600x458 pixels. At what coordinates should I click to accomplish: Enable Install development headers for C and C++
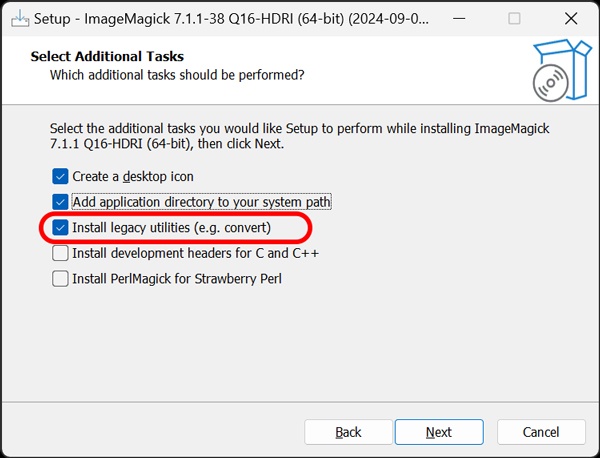point(60,253)
